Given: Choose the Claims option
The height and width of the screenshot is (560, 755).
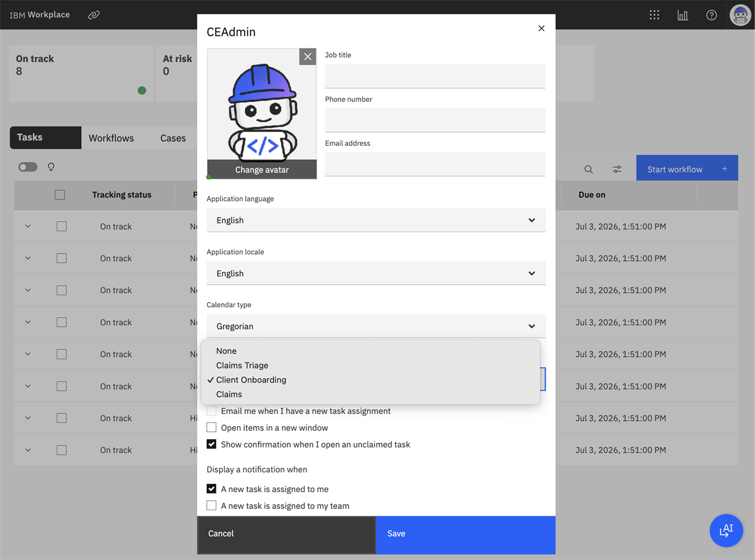Looking at the screenshot, I should coord(370,395).
